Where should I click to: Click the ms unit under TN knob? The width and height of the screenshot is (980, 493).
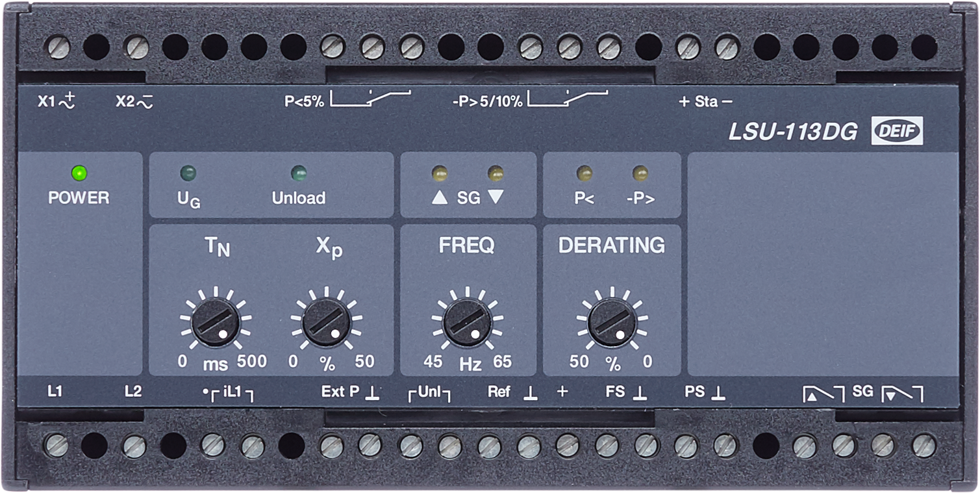click(216, 364)
